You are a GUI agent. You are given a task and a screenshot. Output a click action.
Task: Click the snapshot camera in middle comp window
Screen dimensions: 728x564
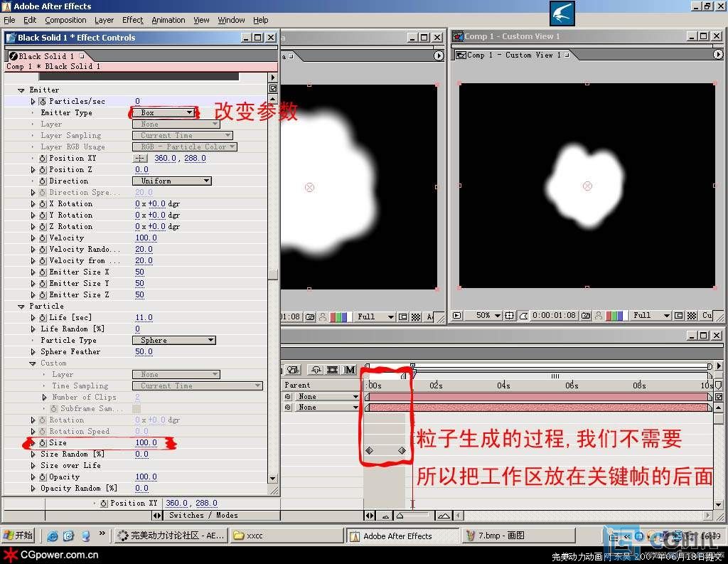click(x=310, y=317)
